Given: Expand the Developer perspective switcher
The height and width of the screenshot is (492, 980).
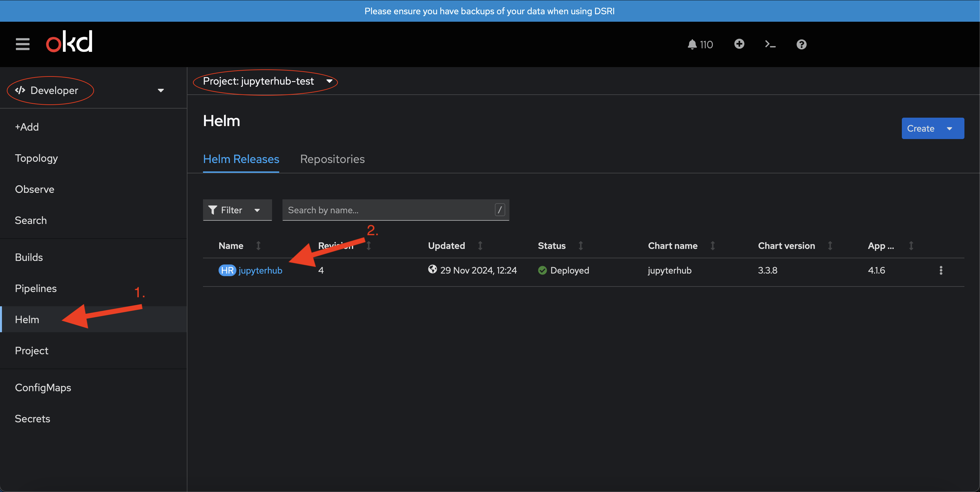Looking at the screenshot, I should [94, 90].
